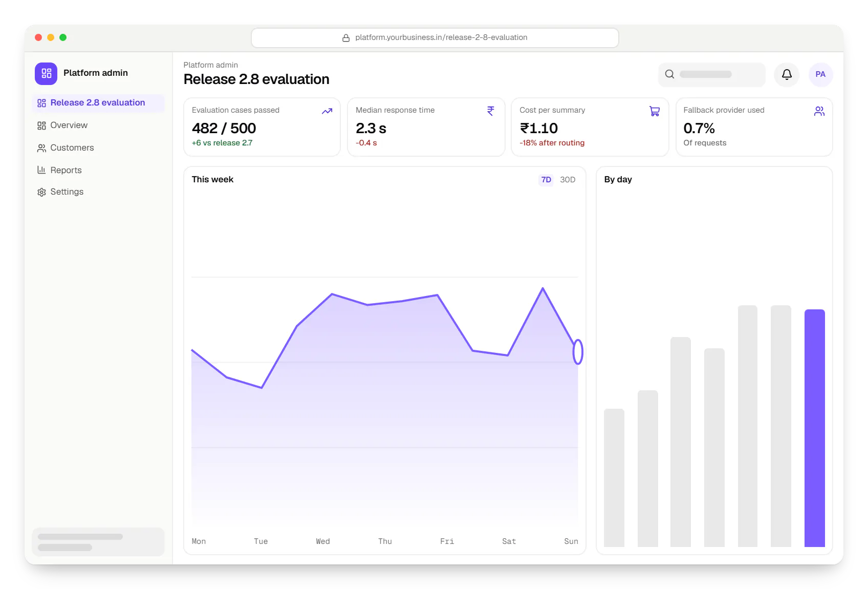The width and height of the screenshot is (868, 589).
Task: Click the Platform admin logo icon
Action: point(46,73)
